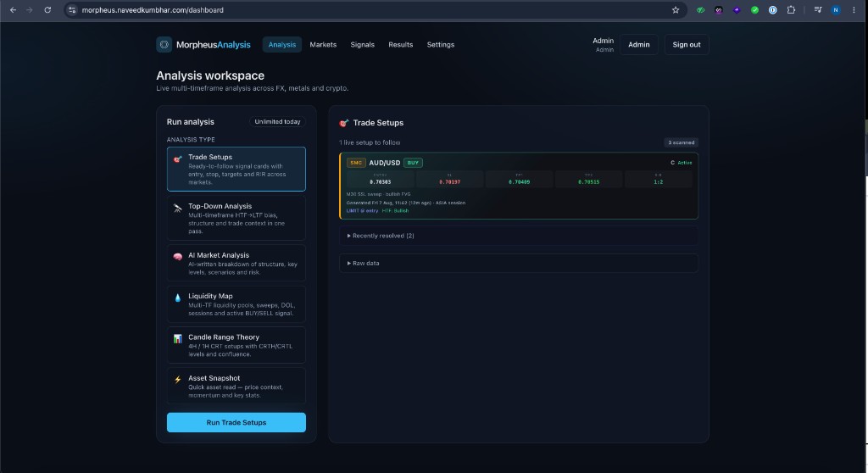The height and width of the screenshot is (473, 868).
Task: Click the lightning bolt icon for Asset Snapshot
Action: point(178,380)
